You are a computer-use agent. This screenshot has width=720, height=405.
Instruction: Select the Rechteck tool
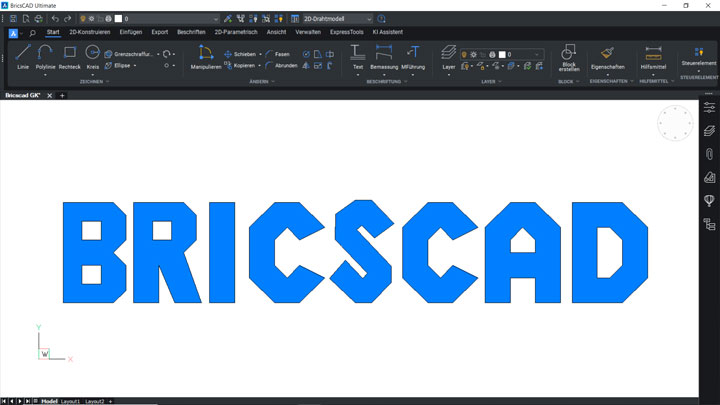(x=69, y=57)
